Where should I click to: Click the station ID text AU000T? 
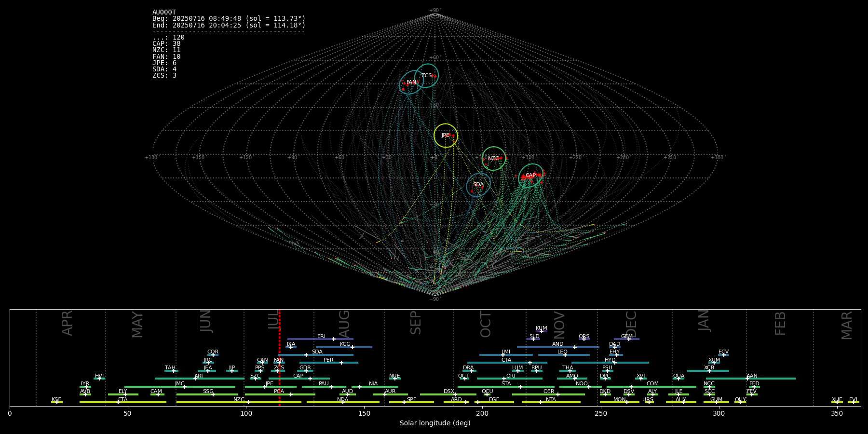pos(164,13)
